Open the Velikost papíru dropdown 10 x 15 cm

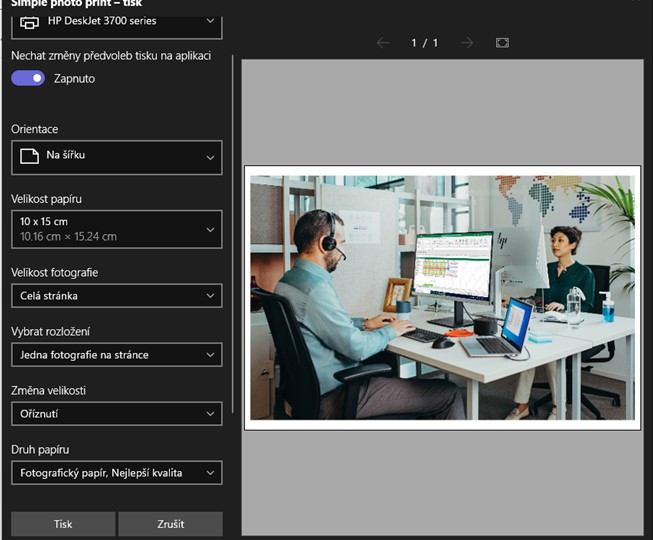pos(117,229)
